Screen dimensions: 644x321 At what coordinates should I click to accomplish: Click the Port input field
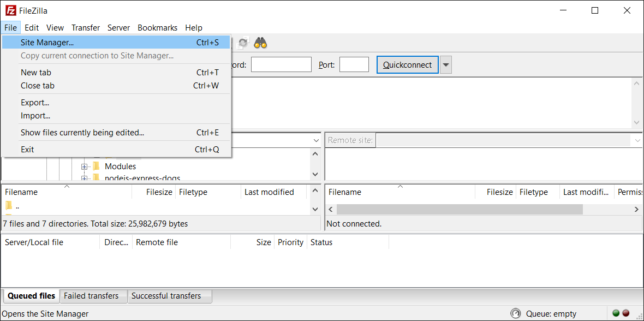[x=354, y=65]
